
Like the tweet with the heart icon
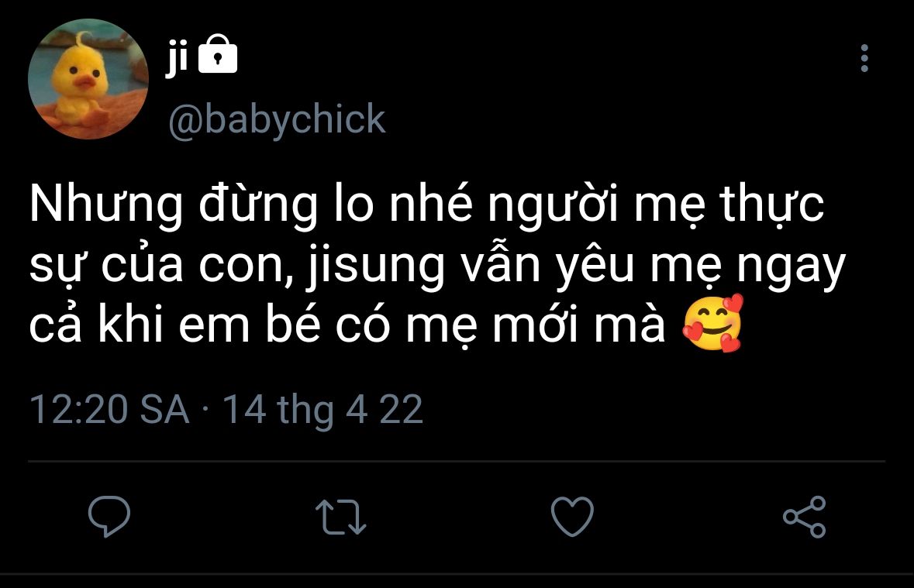point(572,516)
